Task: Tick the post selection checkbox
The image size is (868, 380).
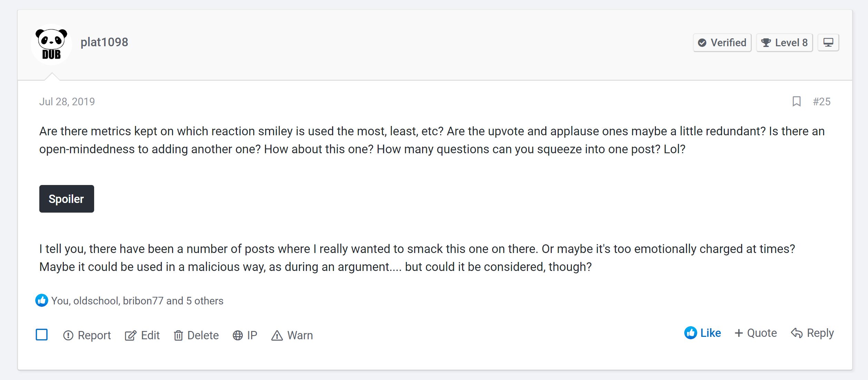Action: coord(42,335)
